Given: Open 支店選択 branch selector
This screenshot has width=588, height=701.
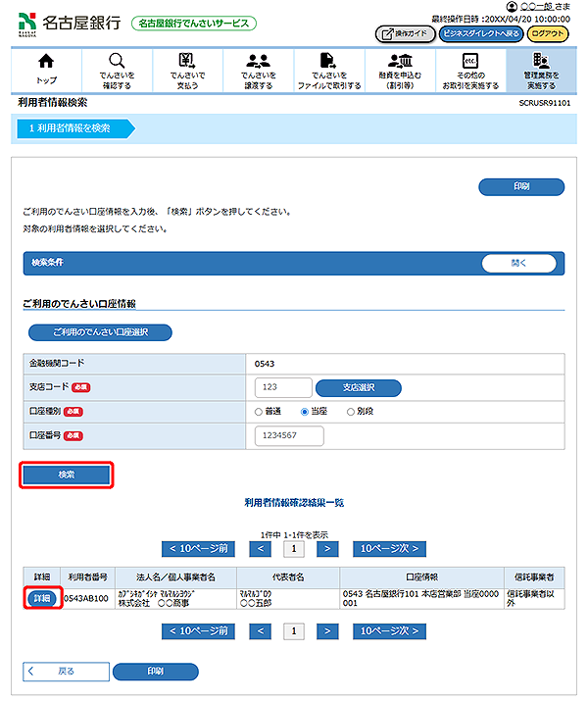Looking at the screenshot, I should coord(358,387).
